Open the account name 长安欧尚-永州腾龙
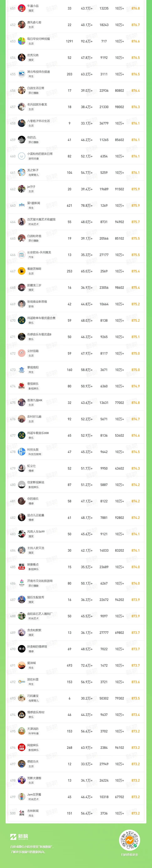 click(x=39, y=252)
